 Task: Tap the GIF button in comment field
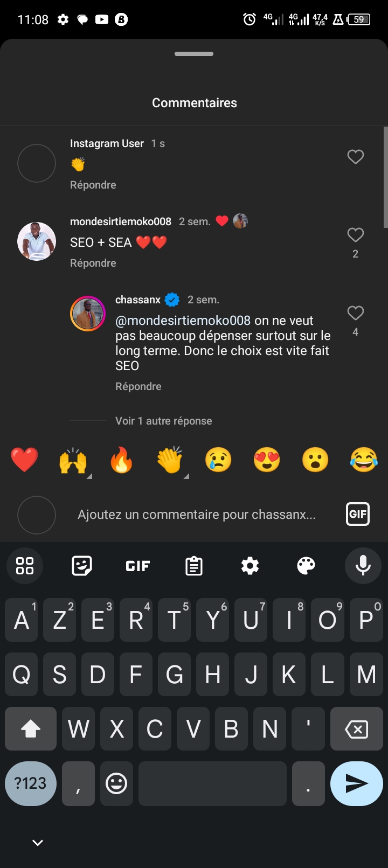pyautogui.click(x=358, y=514)
